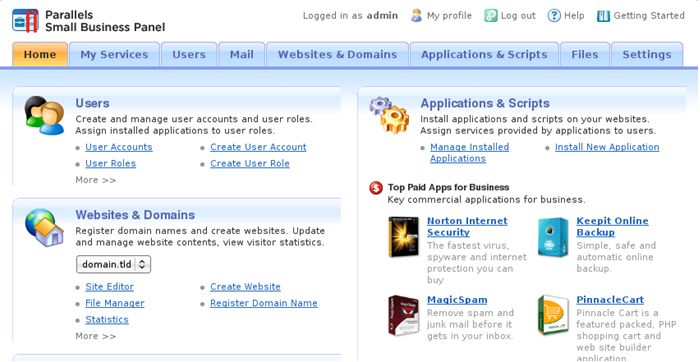The width and height of the screenshot is (700, 362).
Task: Open the File Manager link
Action: click(x=115, y=303)
